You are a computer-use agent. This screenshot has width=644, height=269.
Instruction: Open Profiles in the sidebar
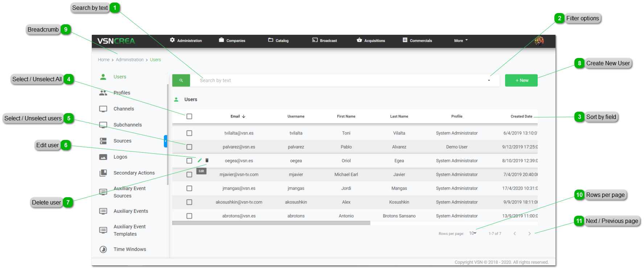[x=122, y=93]
